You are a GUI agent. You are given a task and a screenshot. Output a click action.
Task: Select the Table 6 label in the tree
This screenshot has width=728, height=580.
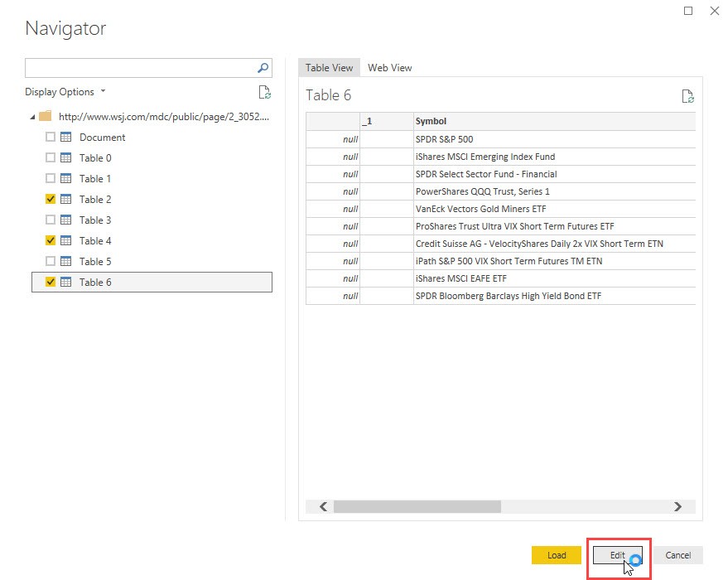point(95,283)
